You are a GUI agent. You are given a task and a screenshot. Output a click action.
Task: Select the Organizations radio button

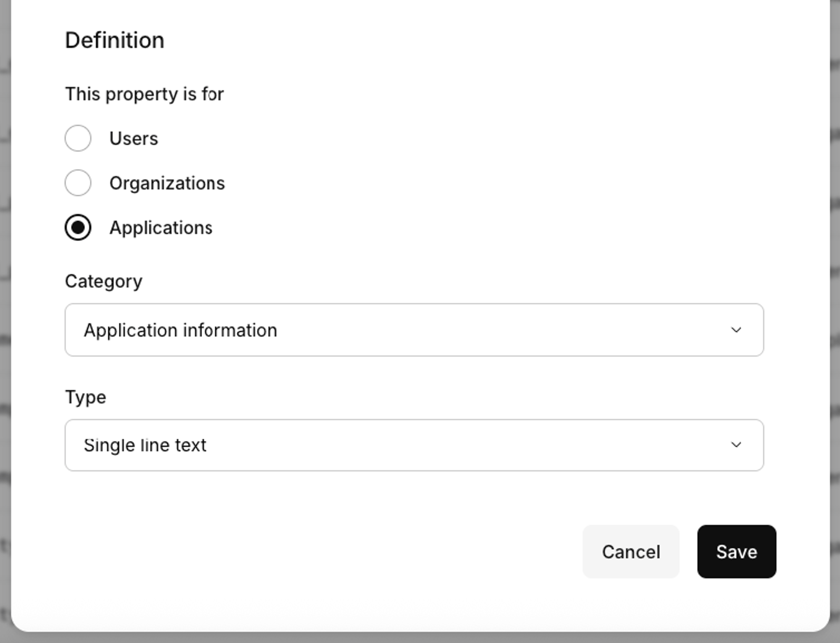(x=78, y=183)
